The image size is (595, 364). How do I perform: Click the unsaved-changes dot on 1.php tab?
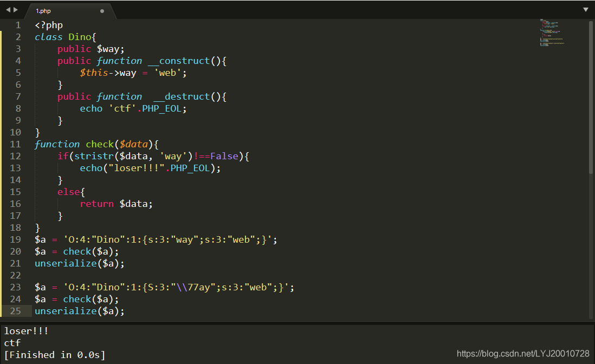pyautogui.click(x=102, y=11)
